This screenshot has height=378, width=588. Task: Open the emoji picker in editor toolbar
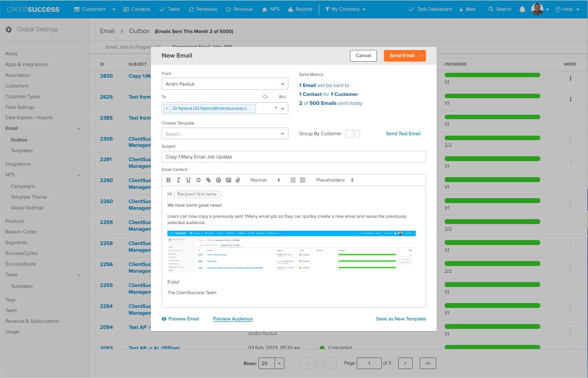[x=218, y=180]
